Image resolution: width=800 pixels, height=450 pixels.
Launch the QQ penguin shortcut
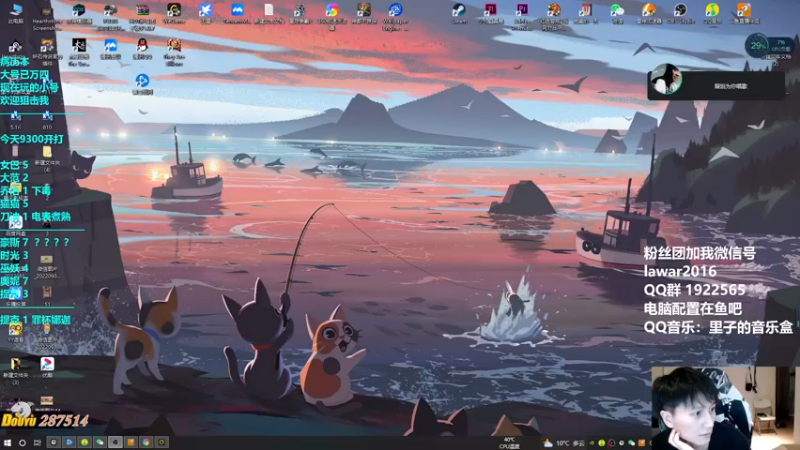click(142, 48)
